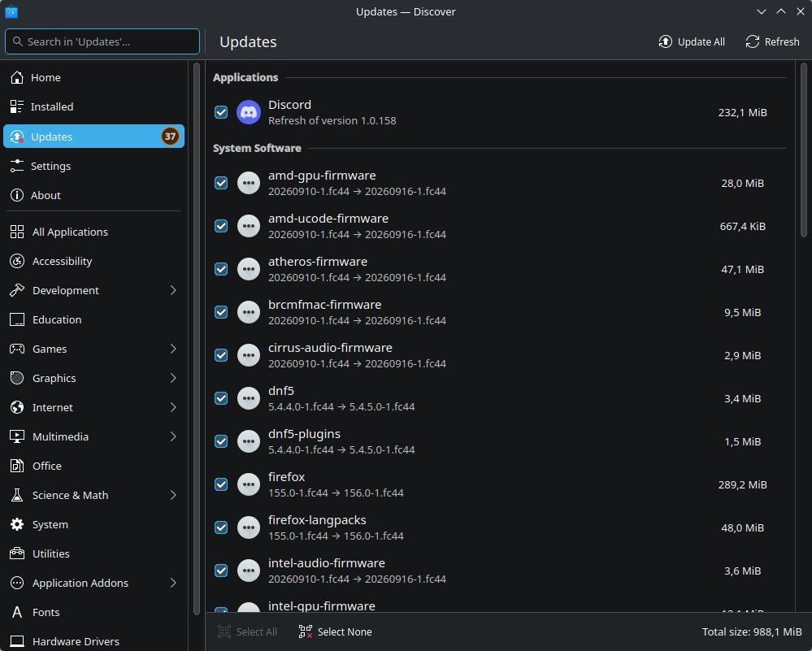Viewport: 812px width, 651px height.
Task: Expand the Games category arrow
Action: [173, 349]
